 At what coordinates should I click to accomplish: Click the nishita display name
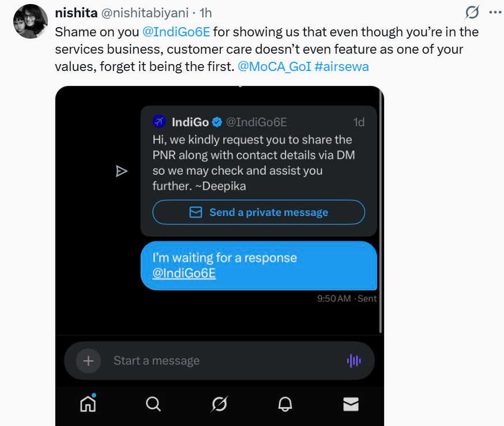click(x=76, y=13)
